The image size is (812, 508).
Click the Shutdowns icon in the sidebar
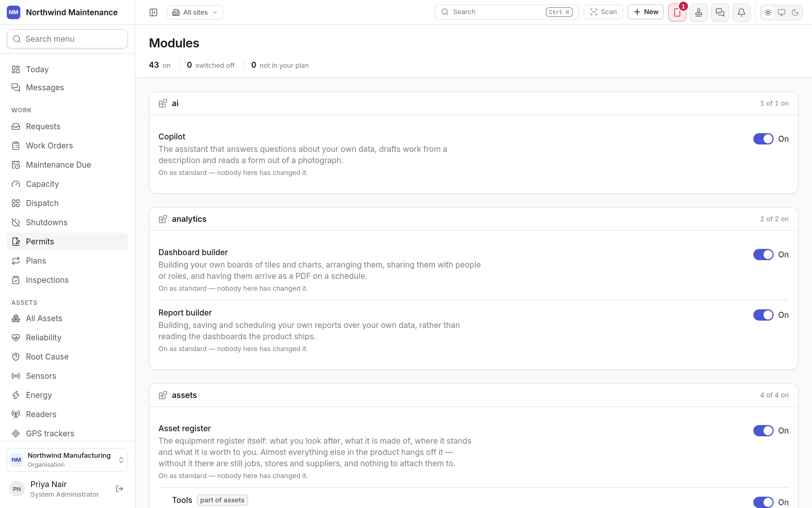(16, 222)
